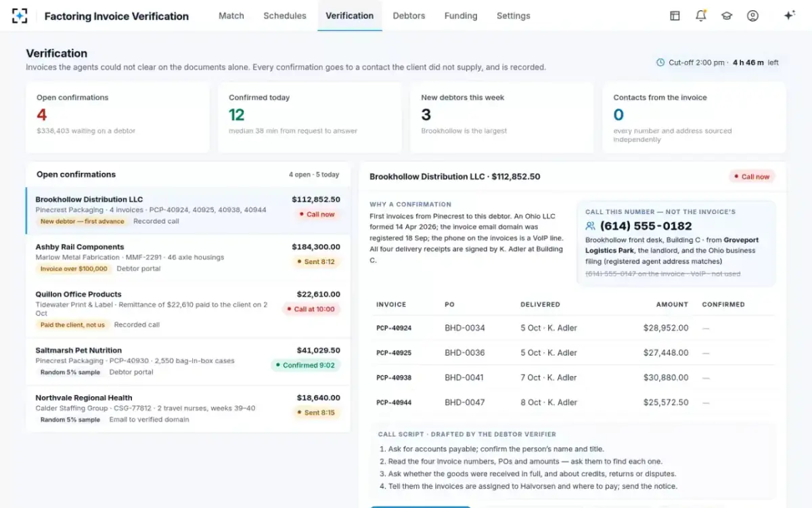This screenshot has height=508, width=812.
Task: Click the Invoice over $100,000 tag
Action: pyautogui.click(x=74, y=269)
